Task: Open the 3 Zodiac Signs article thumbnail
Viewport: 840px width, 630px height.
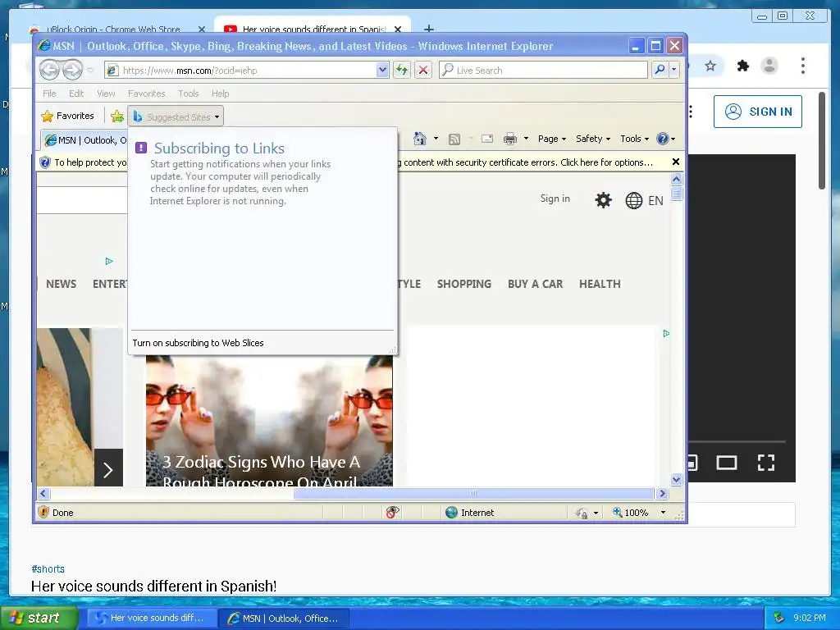Action: [269, 421]
